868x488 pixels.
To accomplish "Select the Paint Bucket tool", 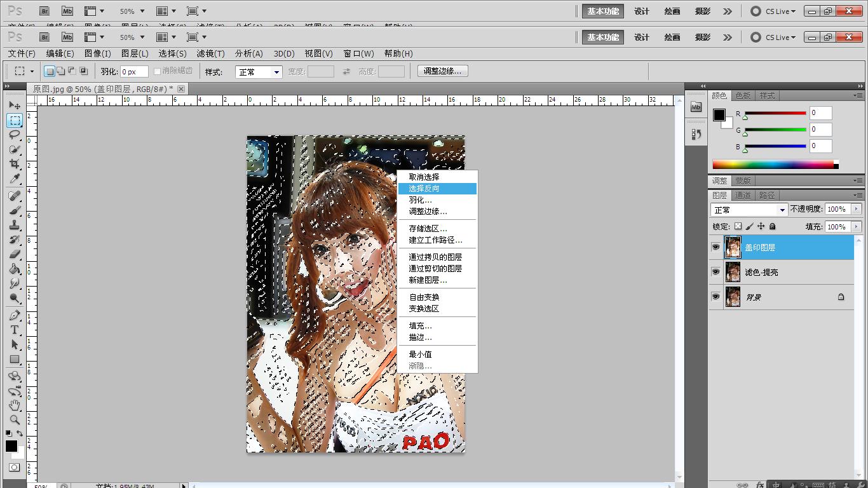I will click(14, 269).
